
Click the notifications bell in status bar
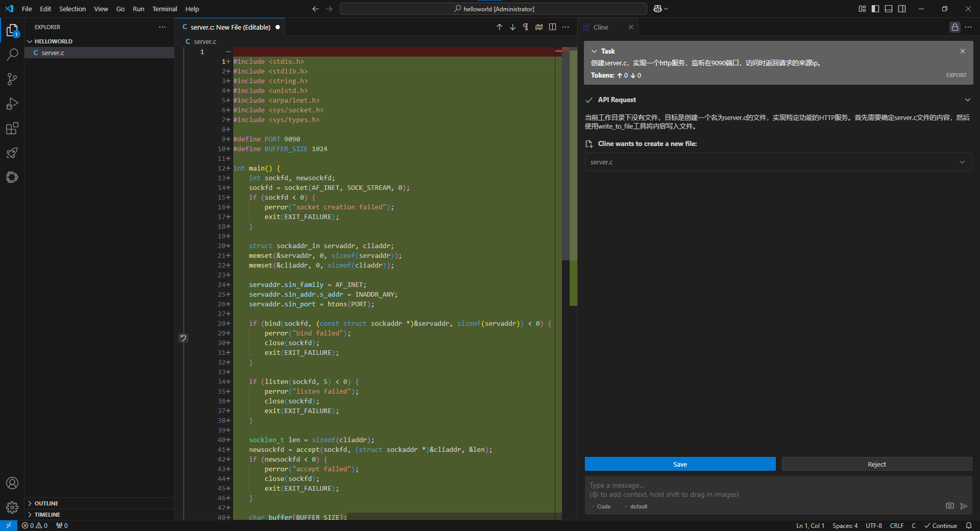(x=968, y=525)
